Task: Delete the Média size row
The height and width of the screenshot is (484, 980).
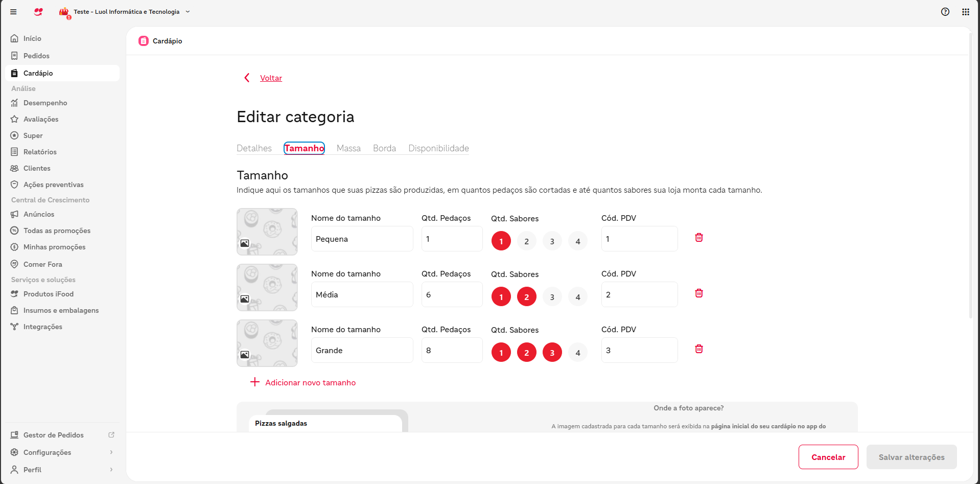Action: coord(699,293)
